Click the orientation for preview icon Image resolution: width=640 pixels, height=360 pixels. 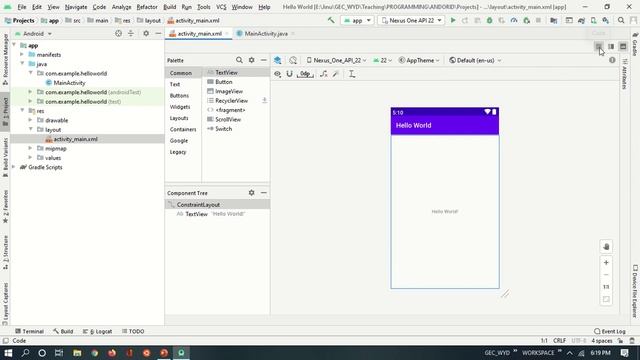click(293, 60)
